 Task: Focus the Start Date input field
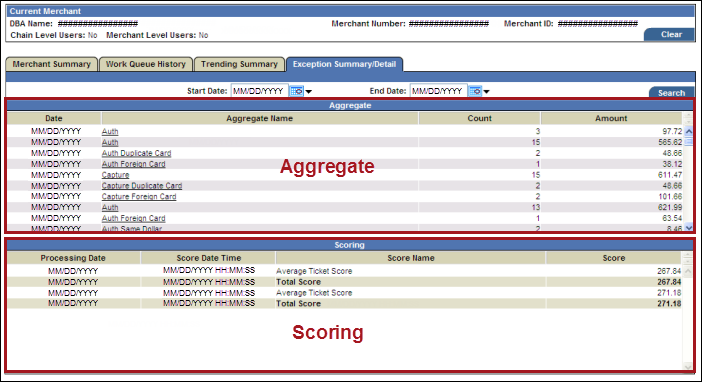pyautogui.click(x=260, y=91)
